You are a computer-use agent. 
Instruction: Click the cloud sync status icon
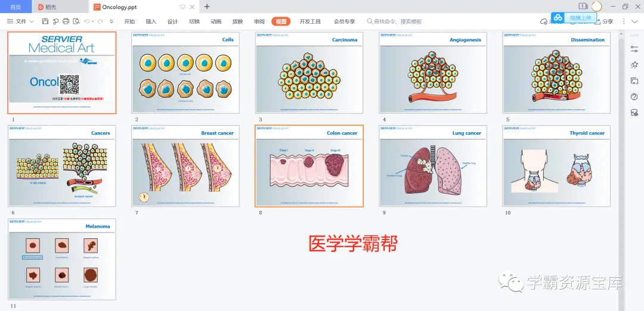[544, 21]
